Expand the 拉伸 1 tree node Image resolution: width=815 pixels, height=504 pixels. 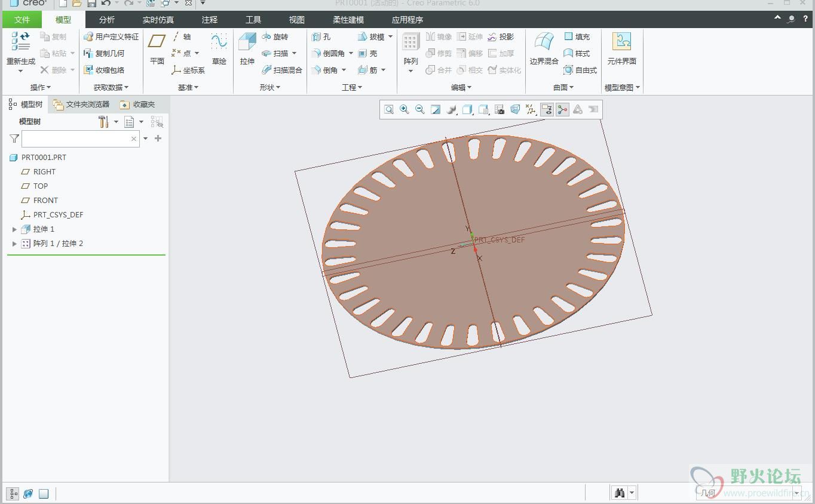(15, 229)
